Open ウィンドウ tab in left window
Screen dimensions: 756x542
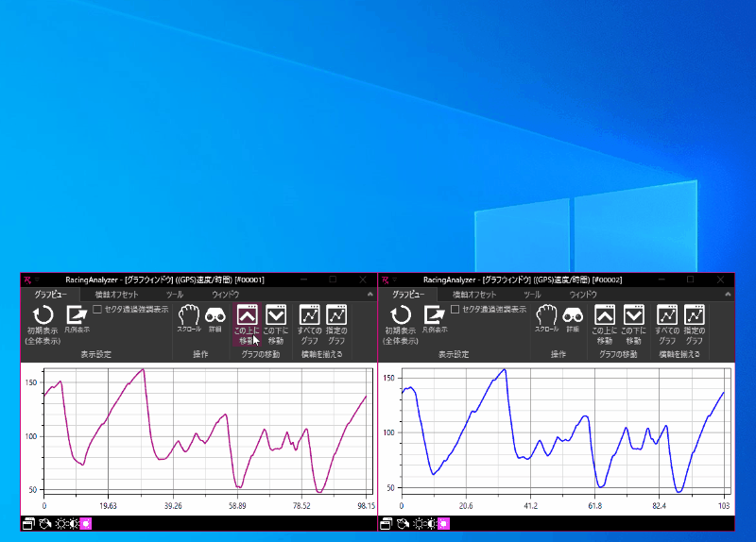225,295
